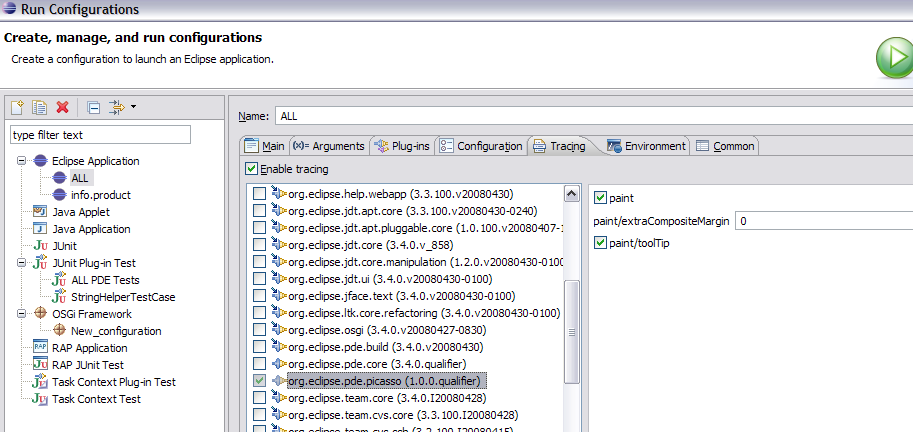Click the org.eclipse.jdt.ui plug-in icon
Image resolution: width=913 pixels, height=432 pixels.
pos(279,279)
